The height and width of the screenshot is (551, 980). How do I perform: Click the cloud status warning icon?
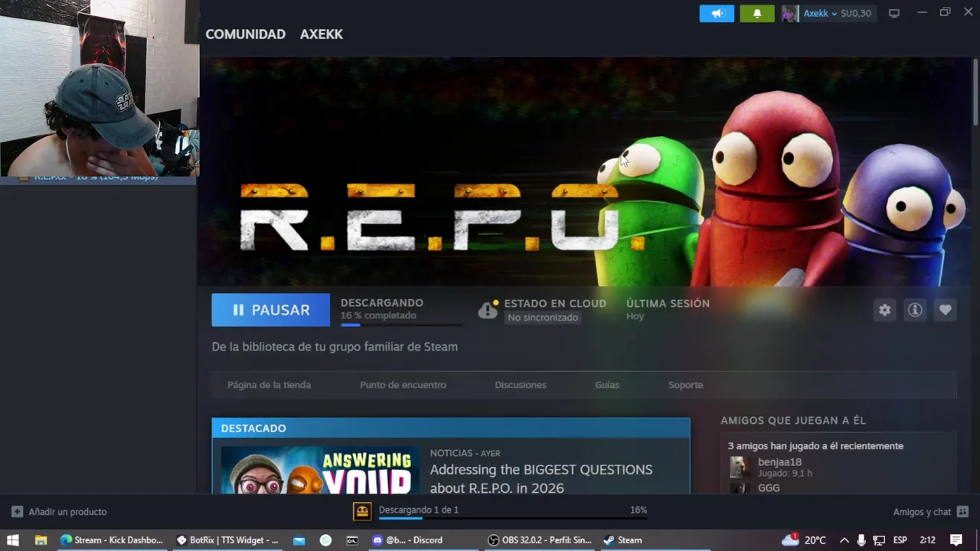(488, 309)
